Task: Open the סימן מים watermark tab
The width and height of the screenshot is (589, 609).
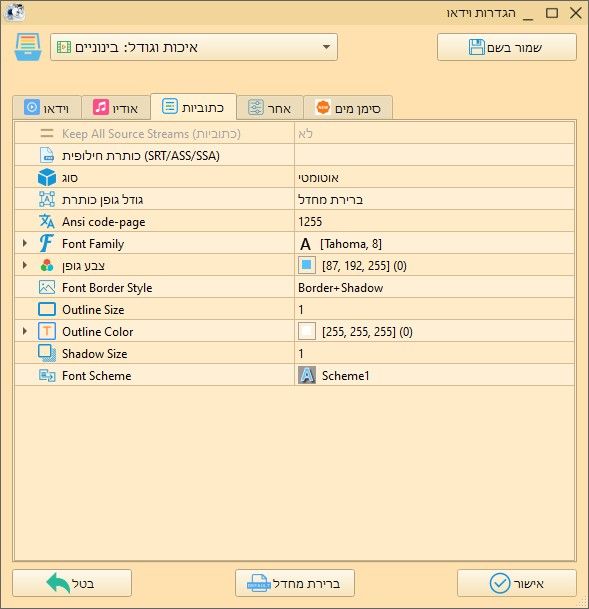Action: point(348,108)
